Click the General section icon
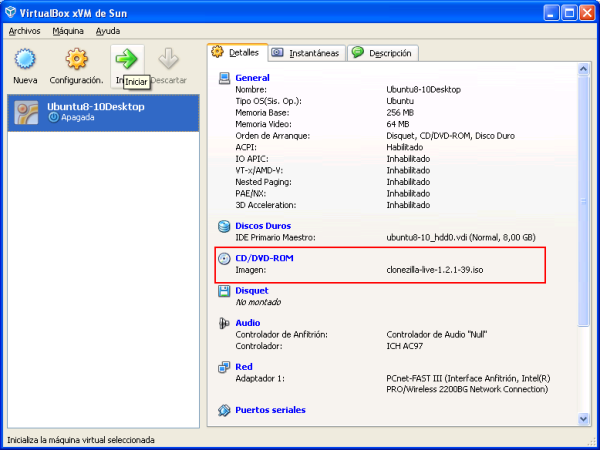 (224, 78)
